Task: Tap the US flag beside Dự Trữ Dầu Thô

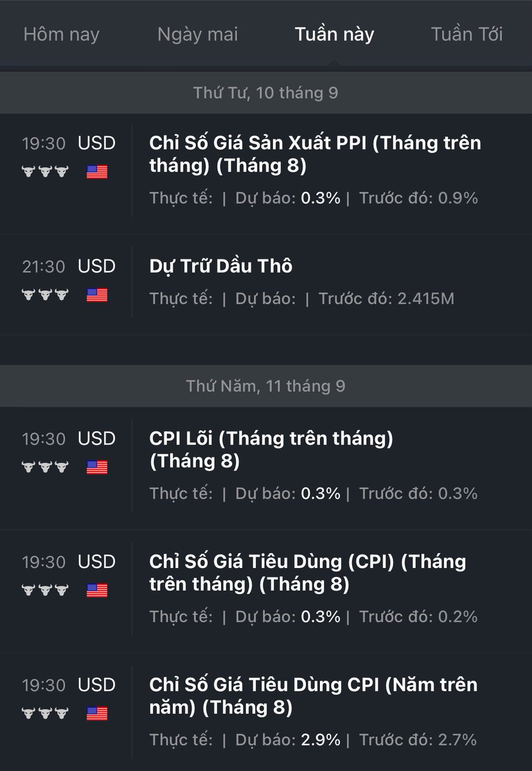Action: pyautogui.click(x=97, y=296)
